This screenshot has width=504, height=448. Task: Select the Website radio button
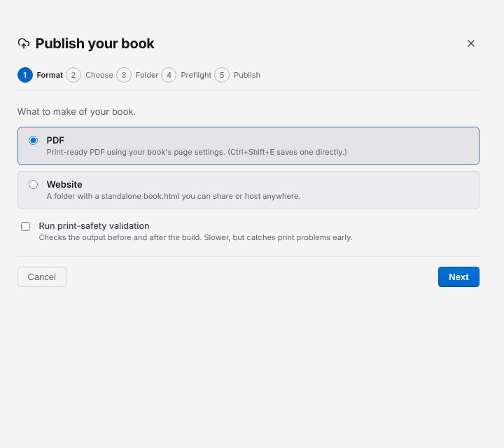coord(33,185)
